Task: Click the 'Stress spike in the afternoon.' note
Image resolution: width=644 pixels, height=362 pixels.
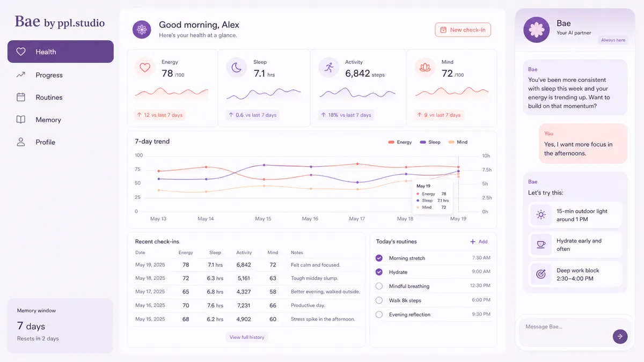Action: (323, 319)
